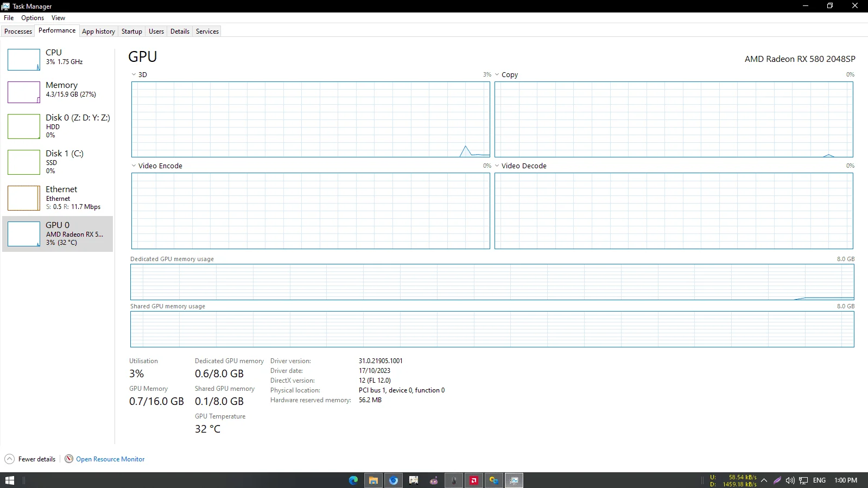Viewport: 868px width, 488px height.
Task: Click the Dedicated GPU memory 0.6/8.0 GB value
Action: coord(219,373)
